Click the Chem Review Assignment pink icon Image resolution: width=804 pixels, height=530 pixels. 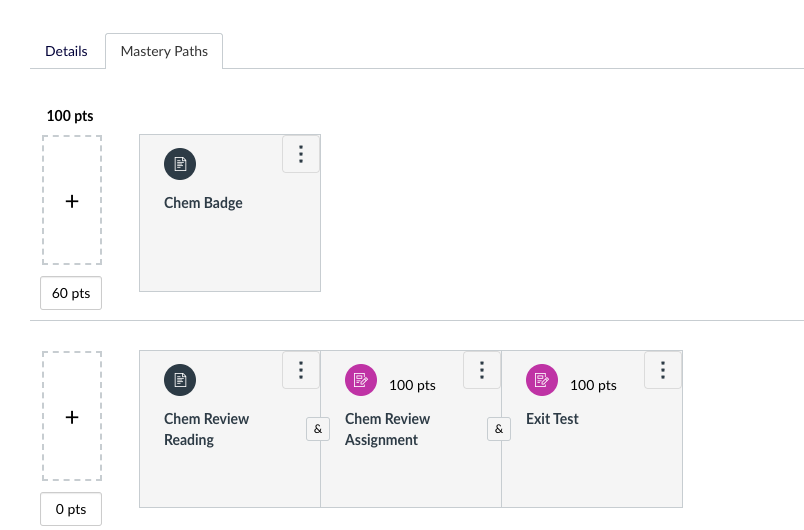coord(361,380)
